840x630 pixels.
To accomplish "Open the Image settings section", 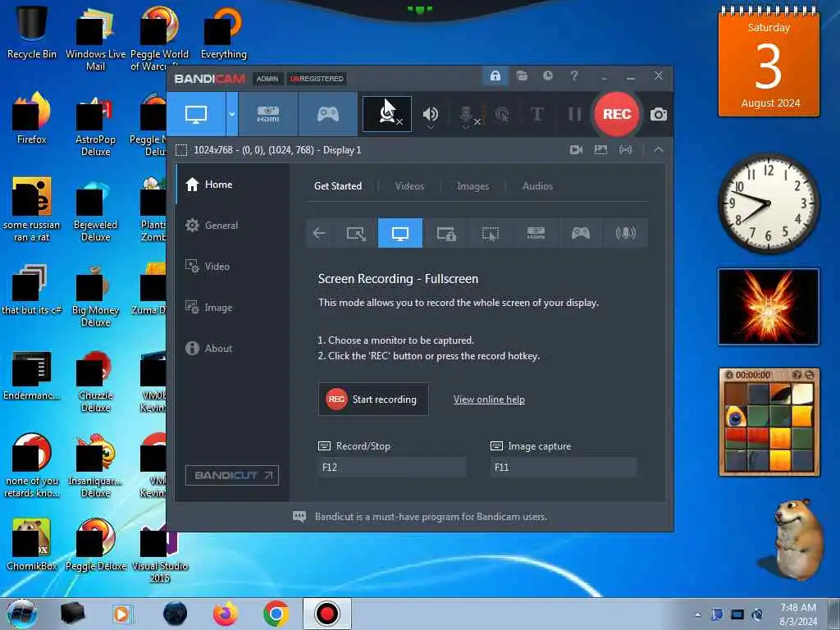I will [232, 308].
